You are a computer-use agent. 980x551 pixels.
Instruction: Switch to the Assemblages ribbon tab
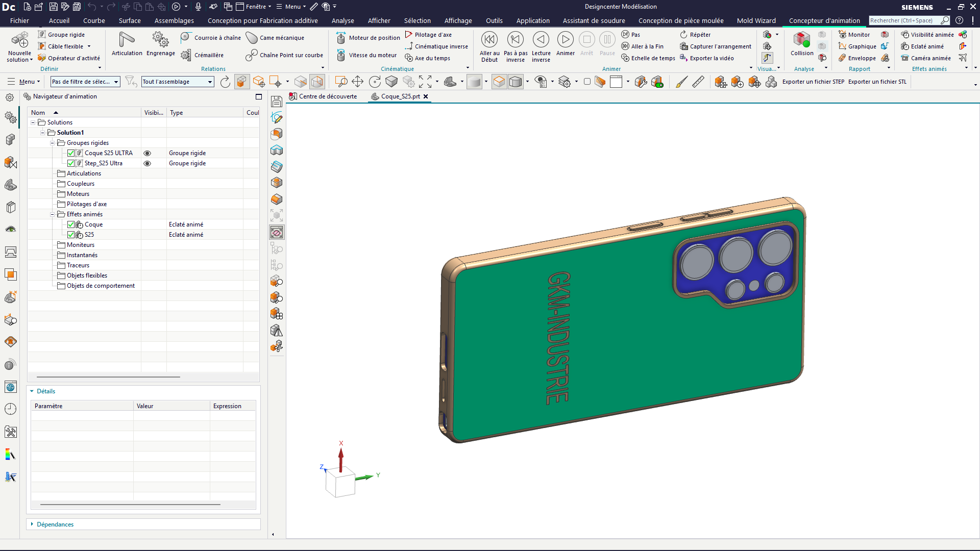[174, 21]
